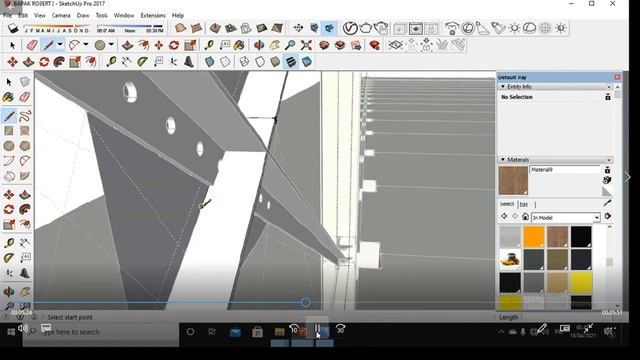Add a V-Ray Dome Light
This screenshot has height=360, width=640.
pyautogui.click(x=529, y=28)
